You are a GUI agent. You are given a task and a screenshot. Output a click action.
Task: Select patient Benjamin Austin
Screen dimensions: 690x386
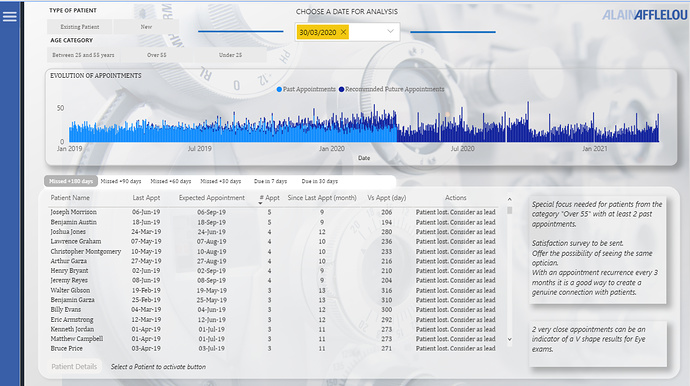73,222
